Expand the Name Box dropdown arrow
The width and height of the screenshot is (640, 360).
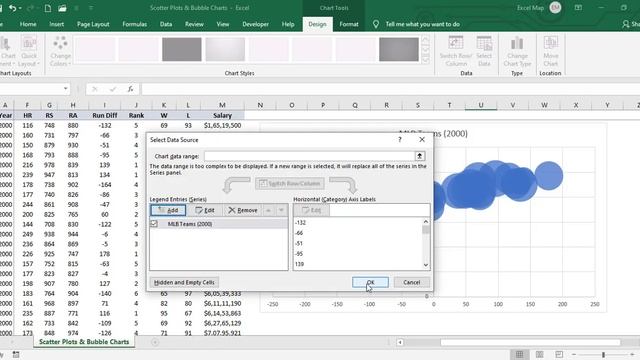click(65, 89)
